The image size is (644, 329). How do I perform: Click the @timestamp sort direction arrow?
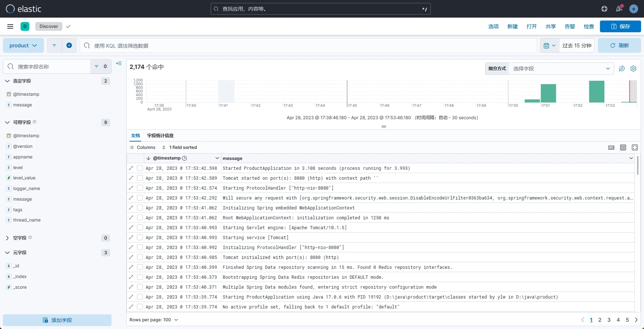pyautogui.click(x=148, y=158)
